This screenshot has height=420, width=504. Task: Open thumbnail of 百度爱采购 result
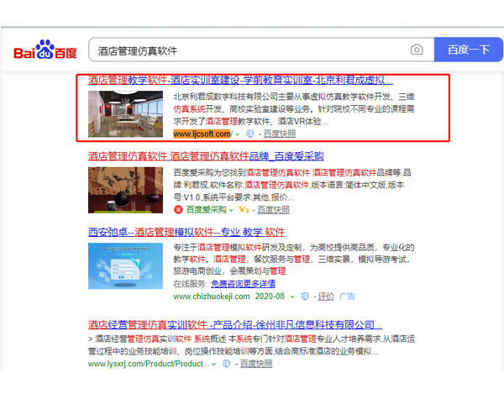pos(125,190)
